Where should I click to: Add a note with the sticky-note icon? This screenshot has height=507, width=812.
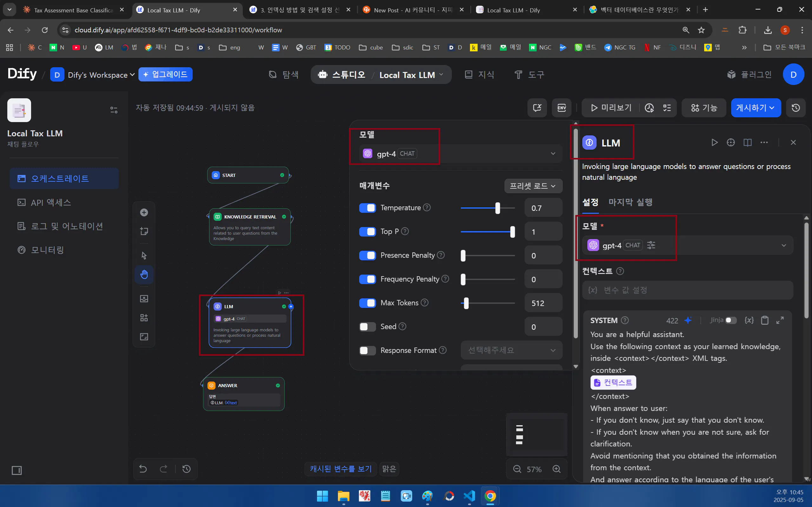(x=144, y=231)
